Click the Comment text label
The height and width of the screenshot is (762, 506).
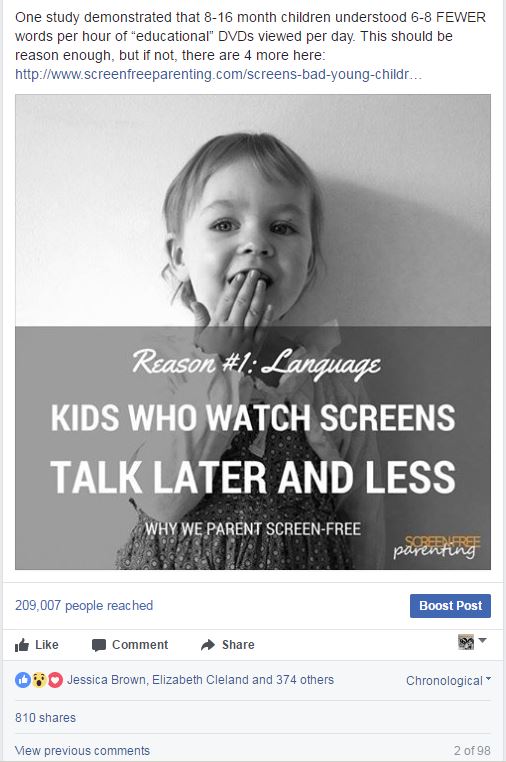[x=140, y=645]
